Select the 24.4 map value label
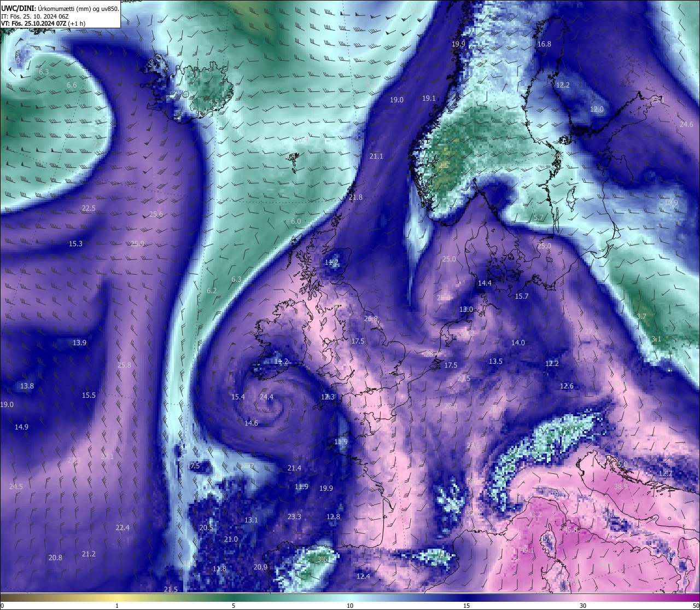Viewport: 700px width, 610px height. 266,397
